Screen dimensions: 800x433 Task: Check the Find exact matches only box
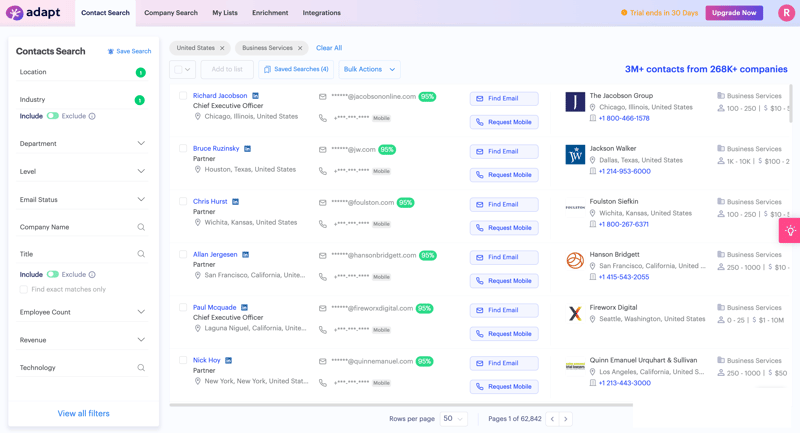(x=24, y=289)
